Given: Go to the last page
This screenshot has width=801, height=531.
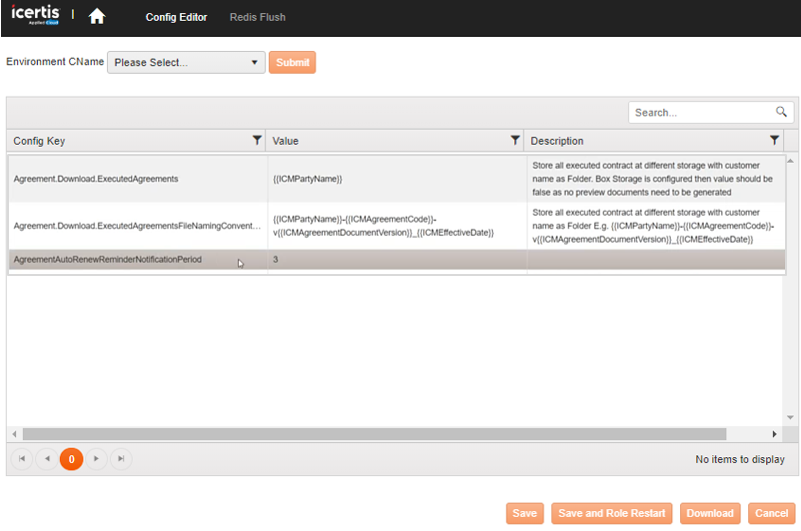Looking at the screenshot, I should (x=121, y=459).
